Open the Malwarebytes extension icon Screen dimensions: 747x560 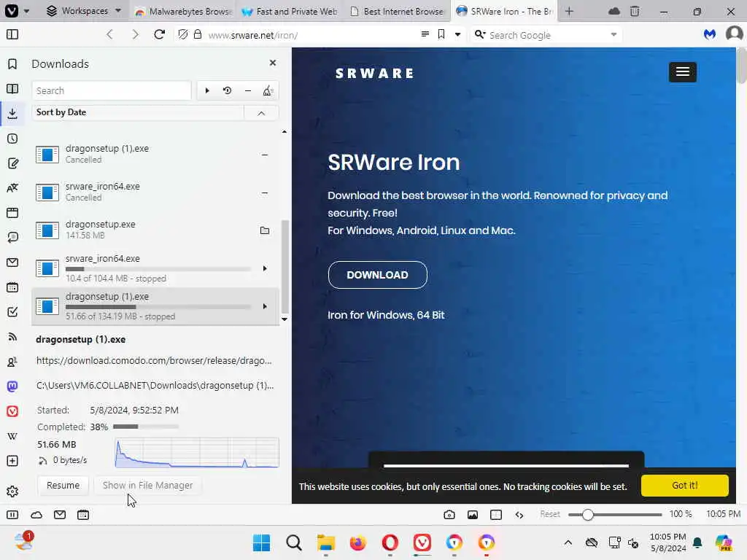tap(710, 34)
